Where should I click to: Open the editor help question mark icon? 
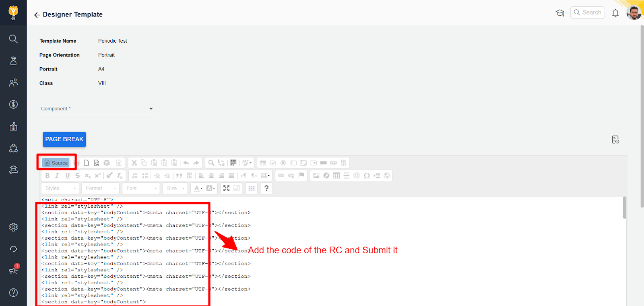pyautogui.click(x=266, y=188)
